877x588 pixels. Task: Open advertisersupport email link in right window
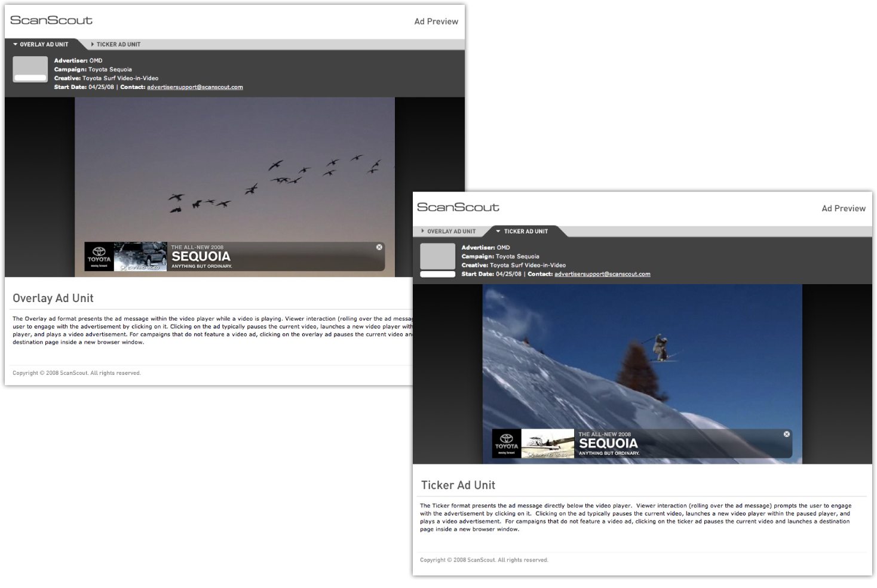pyautogui.click(x=602, y=275)
